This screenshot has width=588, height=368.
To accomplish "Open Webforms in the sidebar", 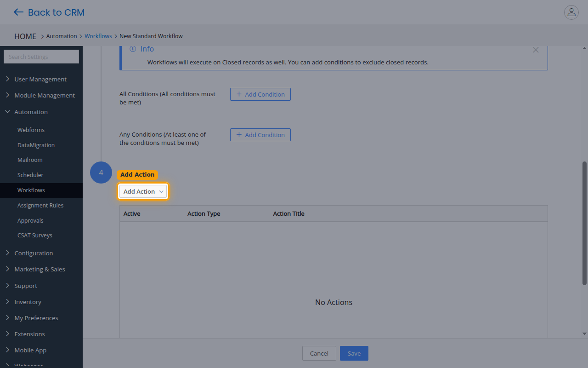I will 31,130.
